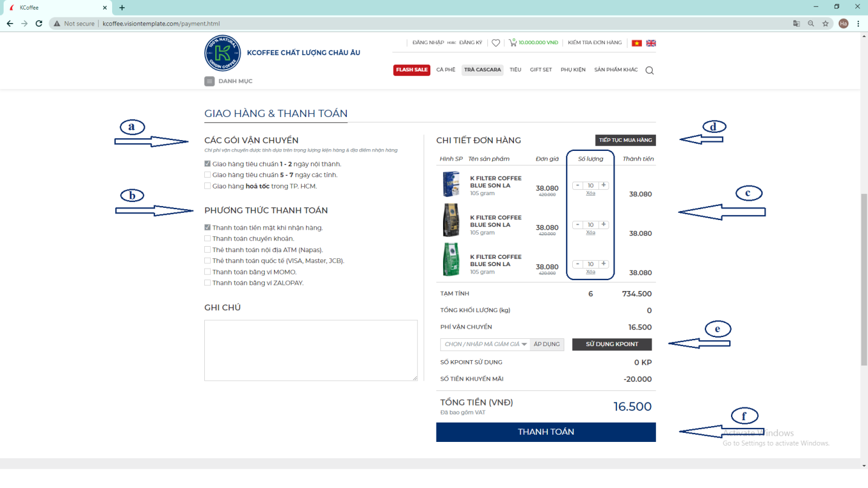The image size is (868, 488).
Task: Bookmark this page with star icon
Action: point(826,24)
